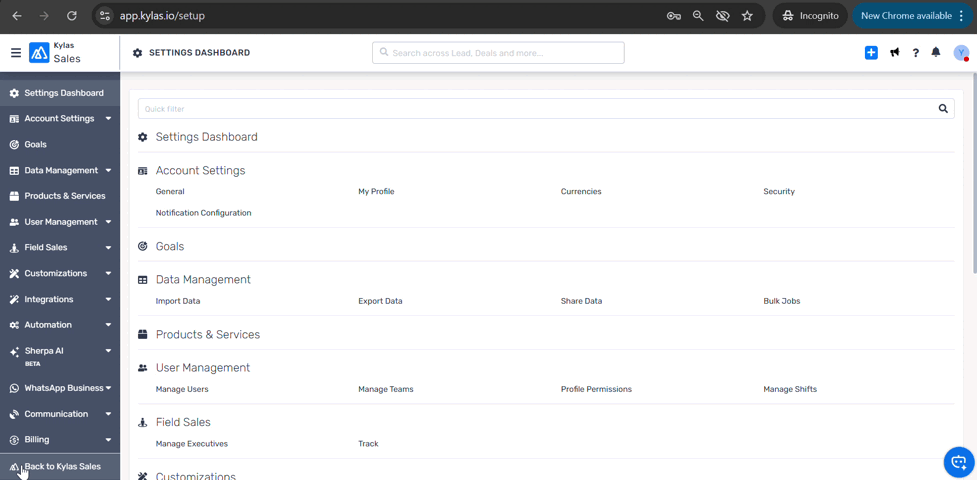Open Track link under Field Sales
977x480 pixels.
[x=368, y=444]
